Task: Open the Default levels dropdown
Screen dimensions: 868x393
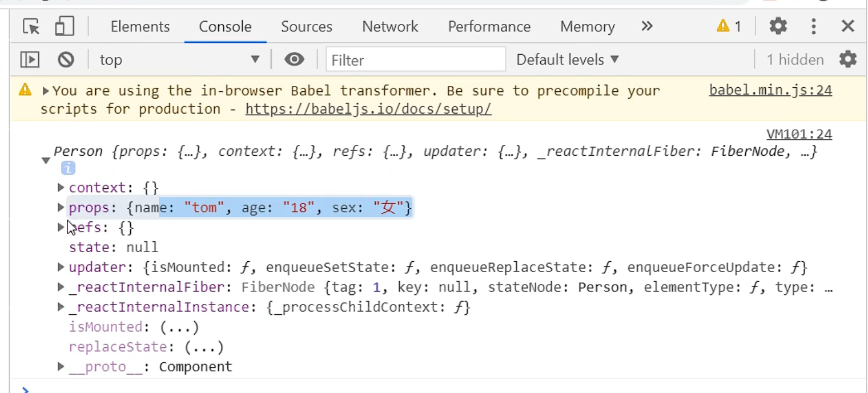Action: tap(567, 59)
